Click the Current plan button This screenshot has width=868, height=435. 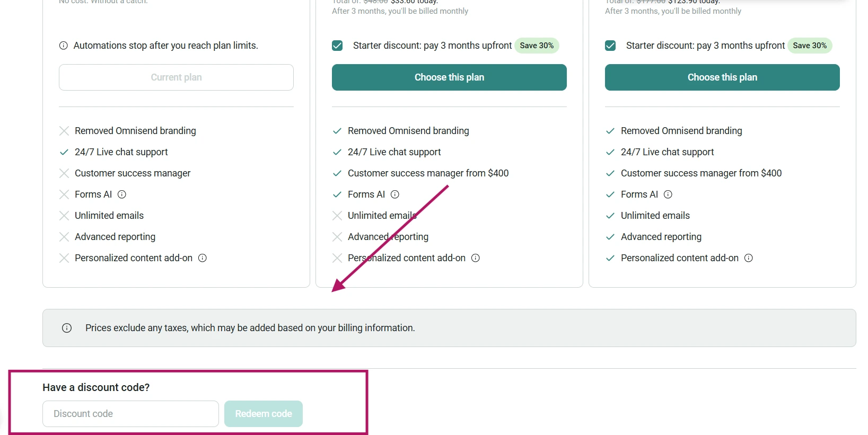176,77
